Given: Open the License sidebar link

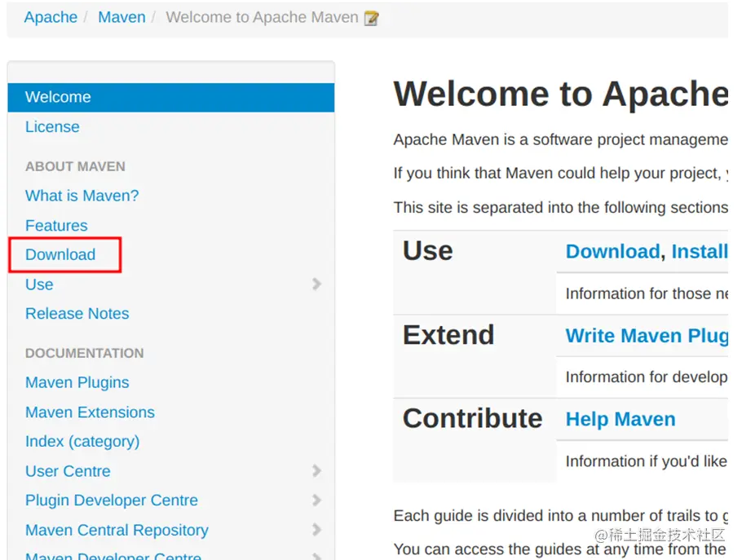Looking at the screenshot, I should pos(52,127).
